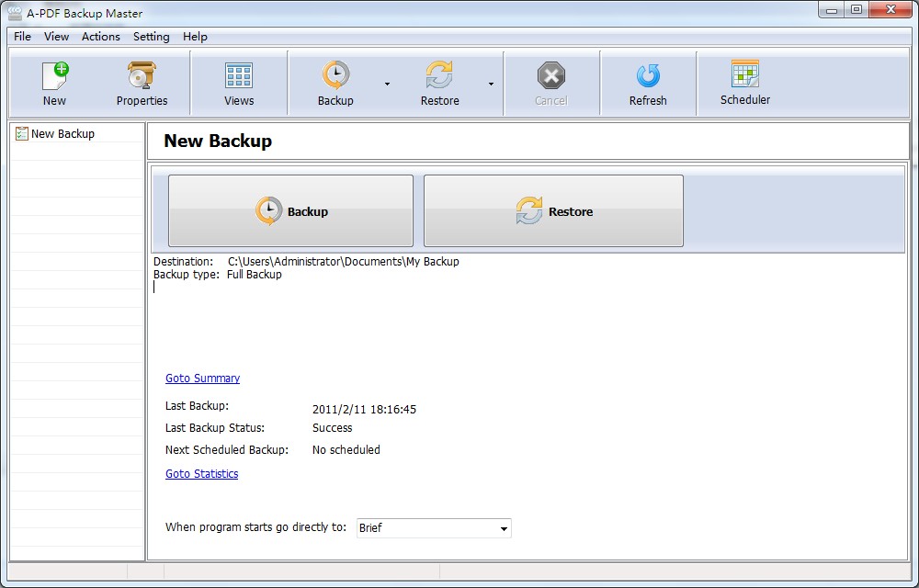The image size is (919, 588).
Task: Open the Help menu
Action: 195,37
